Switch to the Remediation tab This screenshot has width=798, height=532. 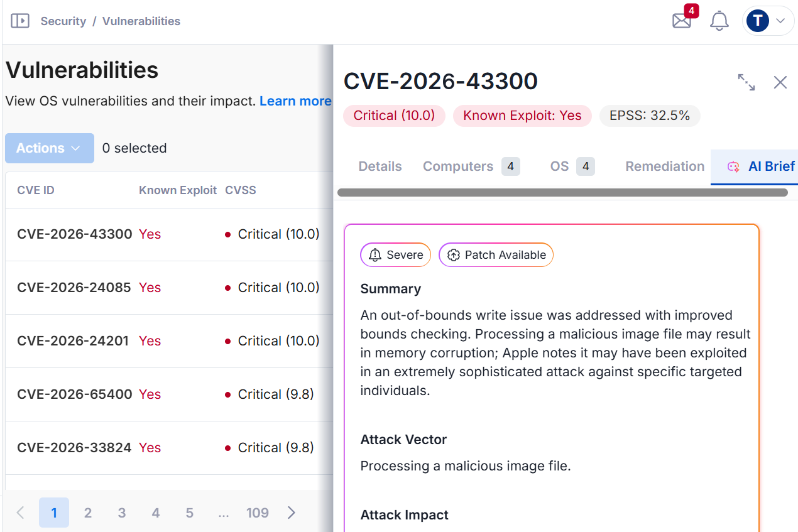coord(665,166)
